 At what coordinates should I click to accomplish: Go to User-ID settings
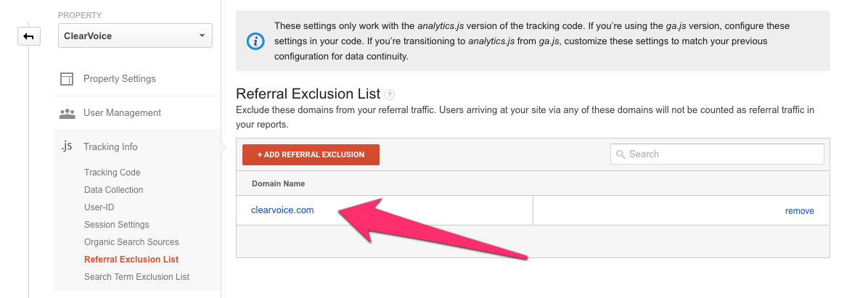coord(99,207)
